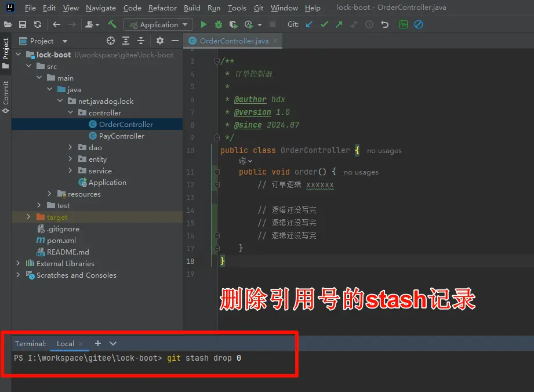Open the run options dropdown arrow
Image resolution: width=534 pixels, height=392 pixels.
260,25
